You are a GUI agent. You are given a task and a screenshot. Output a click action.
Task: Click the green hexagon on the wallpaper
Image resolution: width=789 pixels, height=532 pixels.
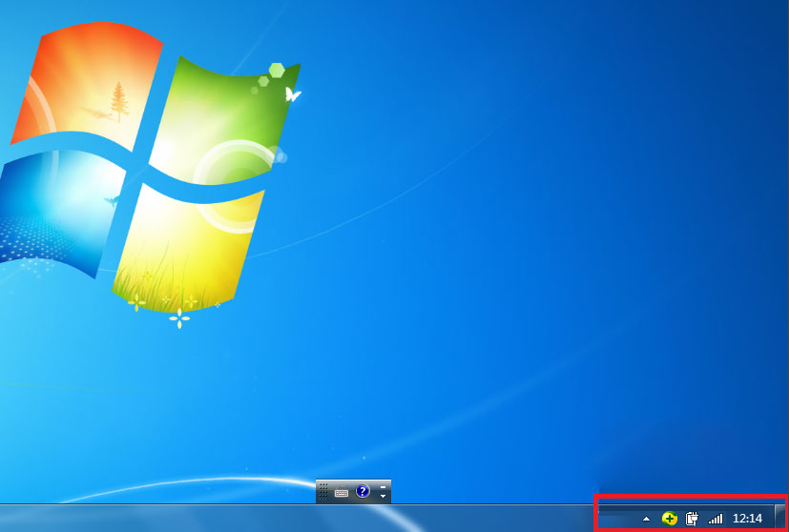tap(277, 70)
